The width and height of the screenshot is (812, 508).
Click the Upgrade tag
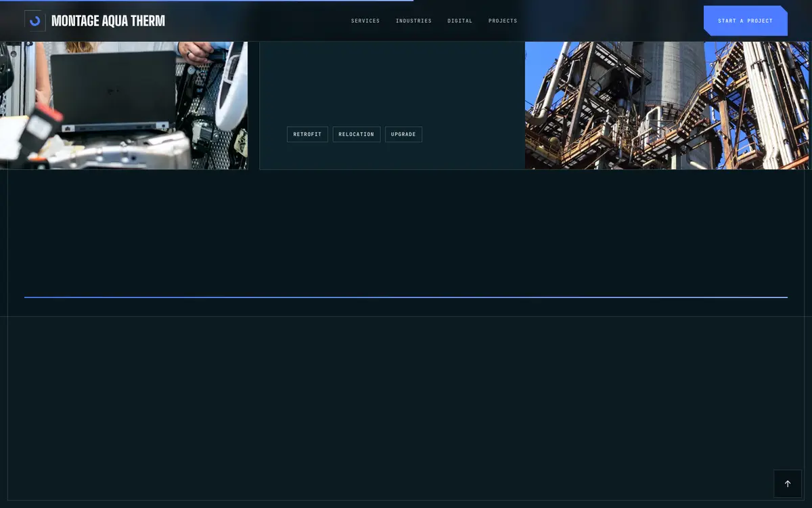click(x=403, y=134)
